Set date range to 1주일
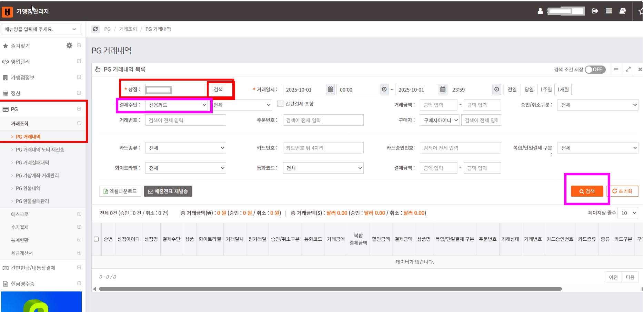Screen dimensions: 644x312 coord(546,90)
